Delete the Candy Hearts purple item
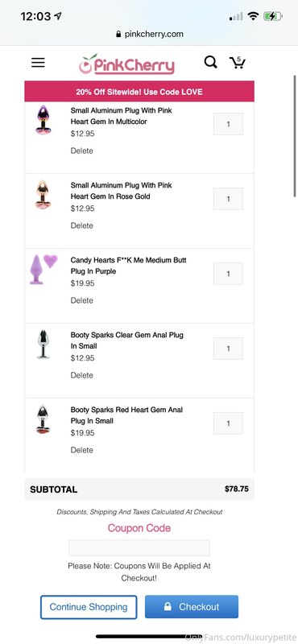This screenshot has height=644, width=298. (82, 300)
